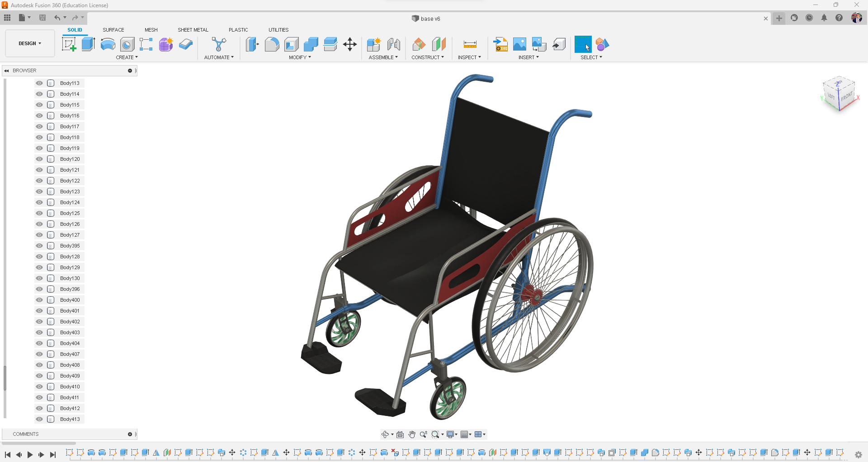Screen dimensions: 868x462
Task: Click the colored shapes icon in SELECT group
Action: [602, 44]
